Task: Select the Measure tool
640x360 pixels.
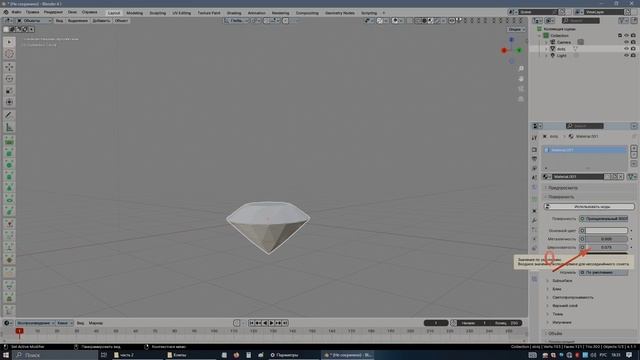Action: [x=9, y=128]
